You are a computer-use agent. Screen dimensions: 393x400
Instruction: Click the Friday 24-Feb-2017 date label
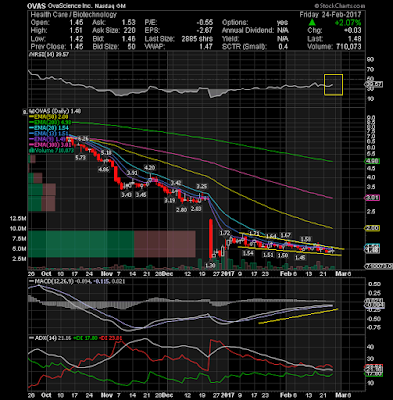(x=330, y=14)
